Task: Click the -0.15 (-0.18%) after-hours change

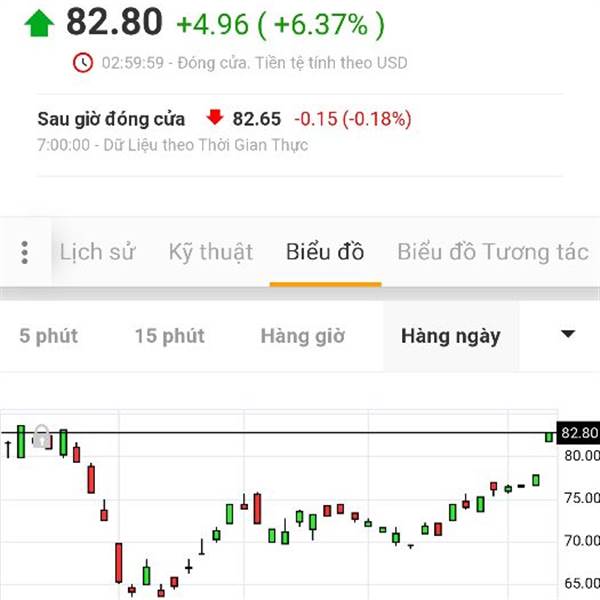Action: [x=353, y=119]
